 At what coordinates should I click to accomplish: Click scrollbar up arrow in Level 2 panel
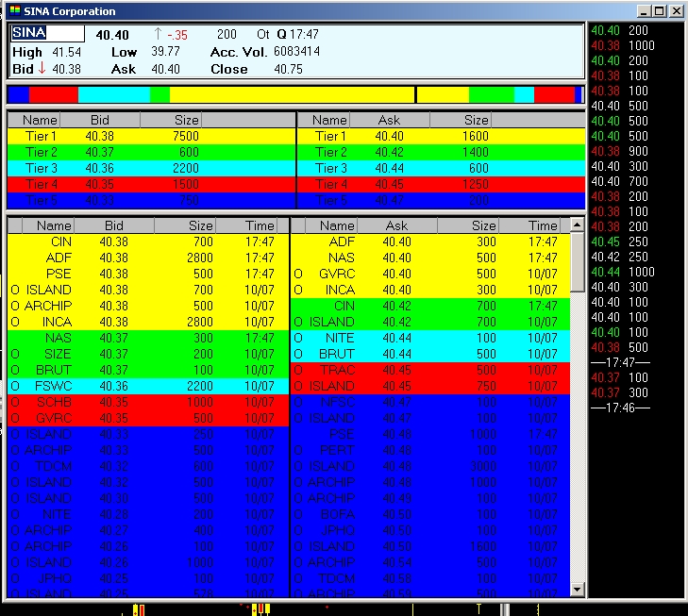point(577,225)
